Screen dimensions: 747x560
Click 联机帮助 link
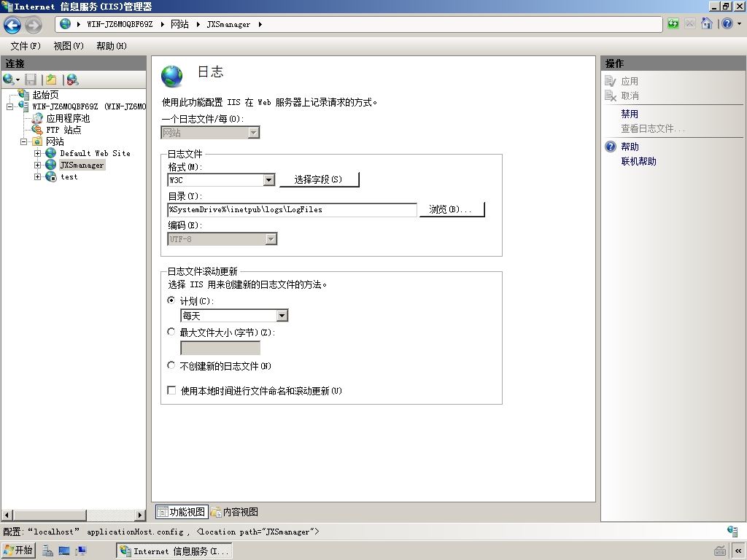pyautogui.click(x=638, y=161)
